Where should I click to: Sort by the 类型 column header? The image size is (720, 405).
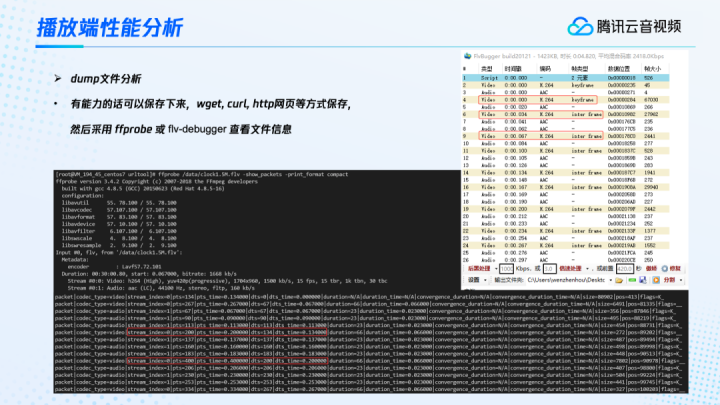click(486, 69)
